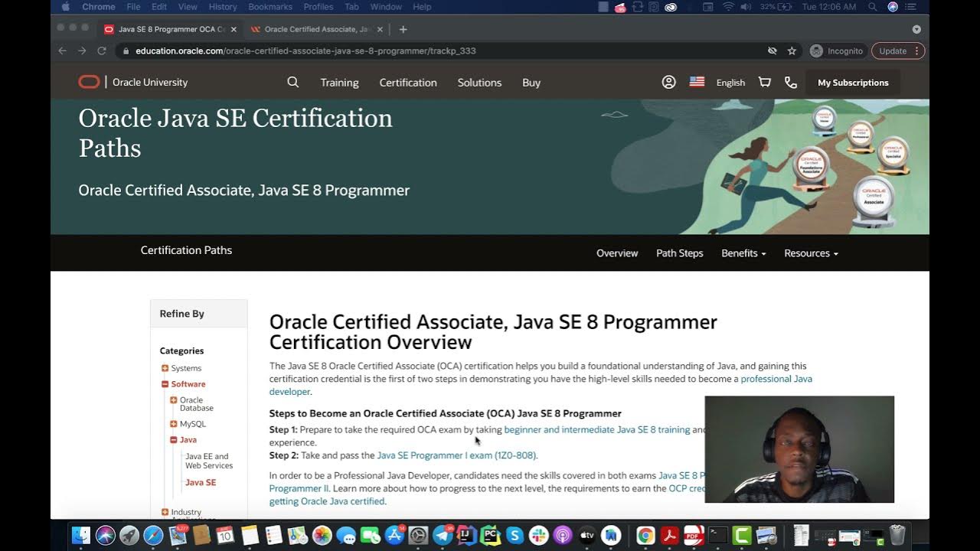This screenshot has height=551, width=980.
Task: Open the Training menu
Action: click(339, 83)
